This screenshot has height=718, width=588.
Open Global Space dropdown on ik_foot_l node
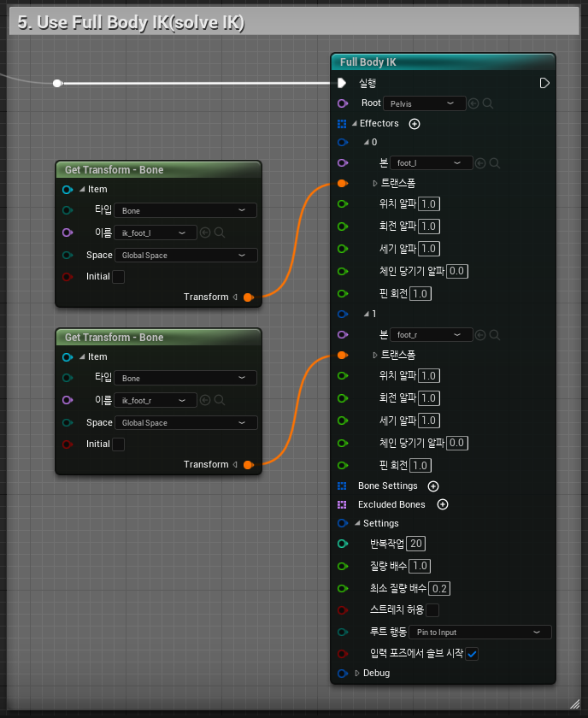pos(186,255)
